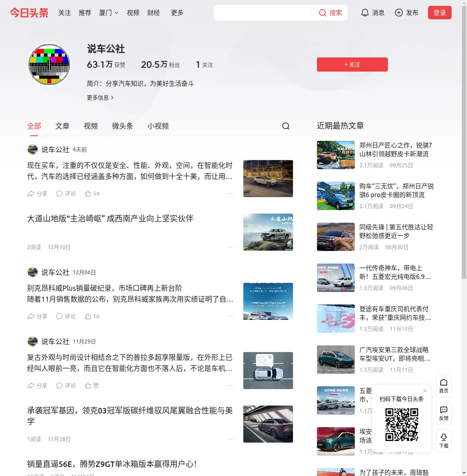Open hot article 郑州日产匠心之作
The image size is (467, 476).
pos(396,149)
